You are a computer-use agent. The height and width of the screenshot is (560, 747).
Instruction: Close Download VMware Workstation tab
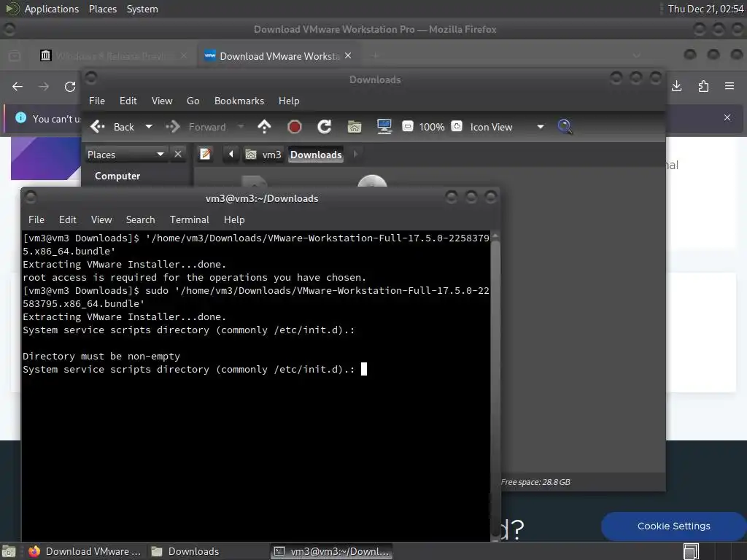click(348, 55)
